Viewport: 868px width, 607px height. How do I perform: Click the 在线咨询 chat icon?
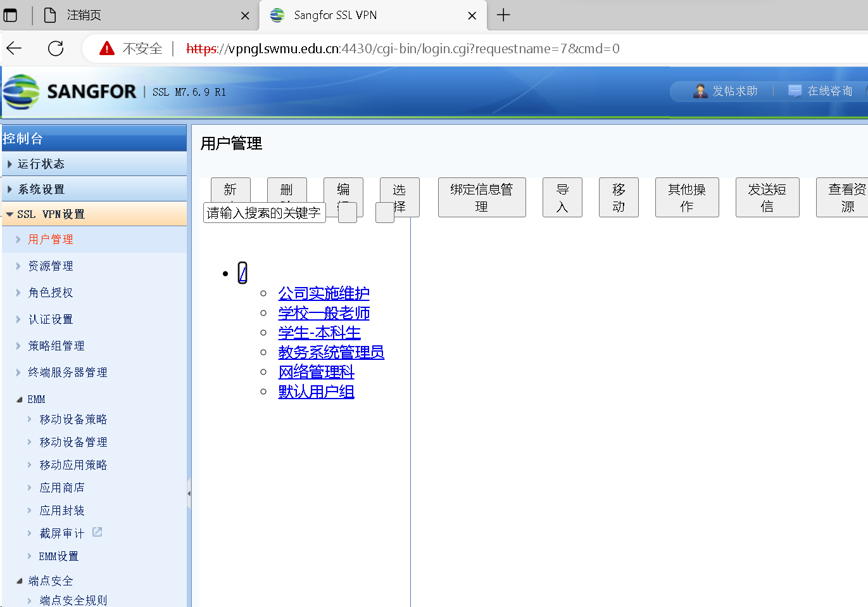point(795,91)
